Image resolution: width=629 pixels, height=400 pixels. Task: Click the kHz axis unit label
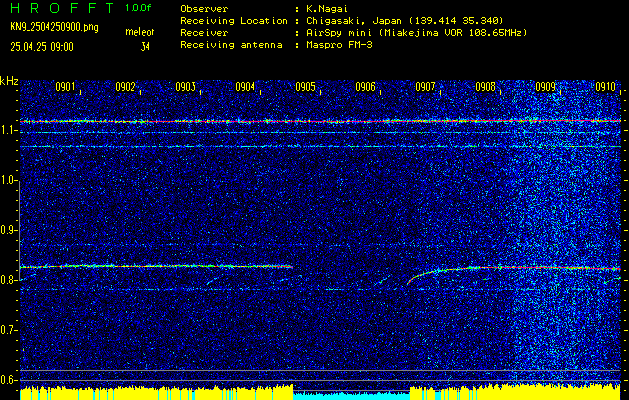[x=9, y=81]
